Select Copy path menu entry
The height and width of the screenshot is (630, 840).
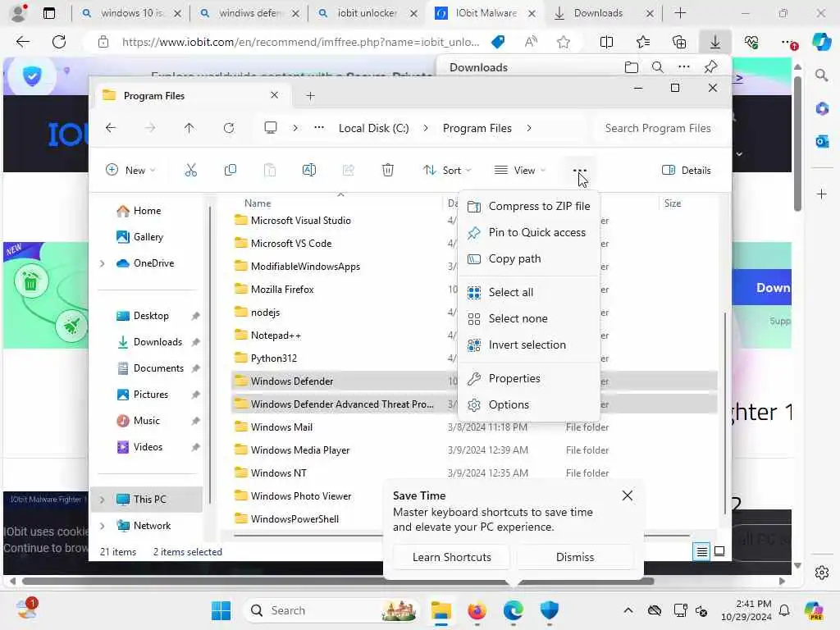(x=529, y=258)
